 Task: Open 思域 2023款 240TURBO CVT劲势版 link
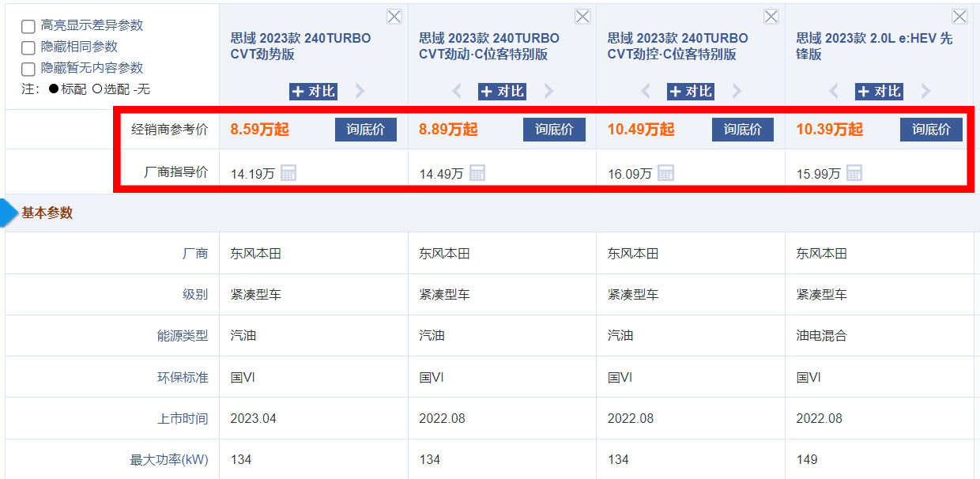300,46
